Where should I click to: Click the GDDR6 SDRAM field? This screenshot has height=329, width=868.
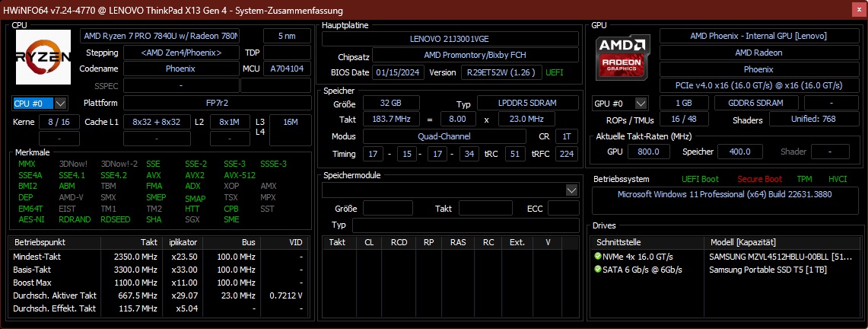756,103
